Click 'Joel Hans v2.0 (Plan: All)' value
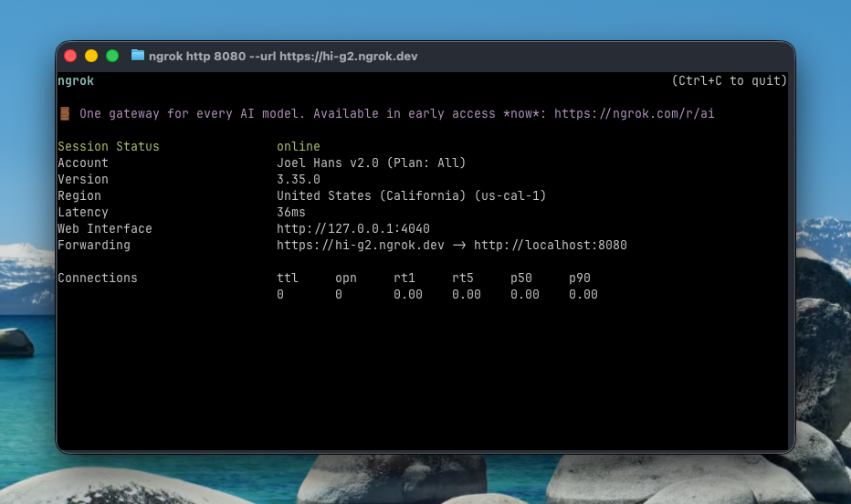The width and height of the screenshot is (851, 504). point(372,163)
